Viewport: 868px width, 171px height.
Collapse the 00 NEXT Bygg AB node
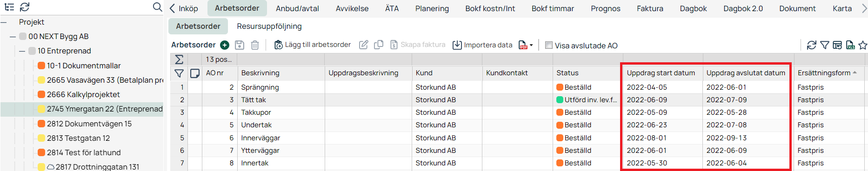click(13, 37)
